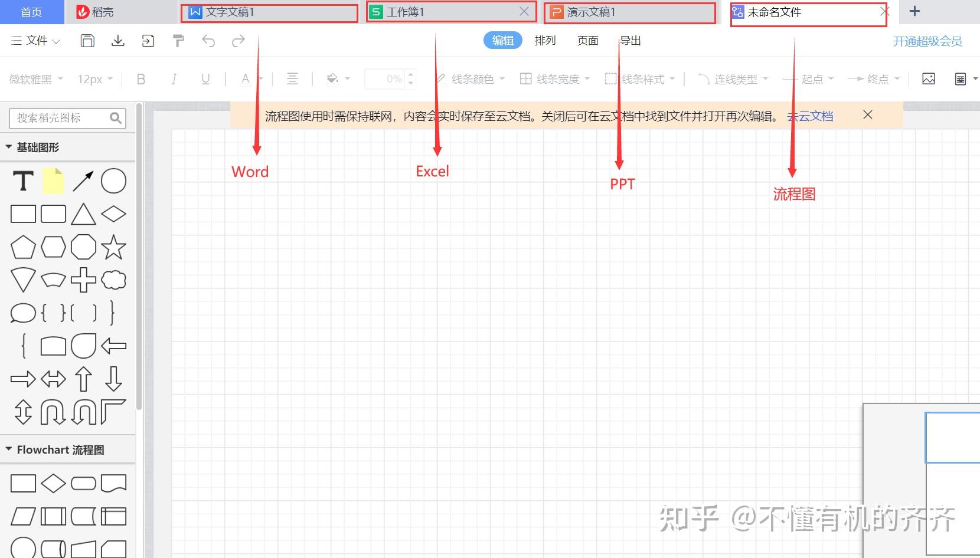Viewport: 980px width, 558px height.
Task: Select the flowchart parallelogram data shape
Action: pyautogui.click(x=23, y=517)
